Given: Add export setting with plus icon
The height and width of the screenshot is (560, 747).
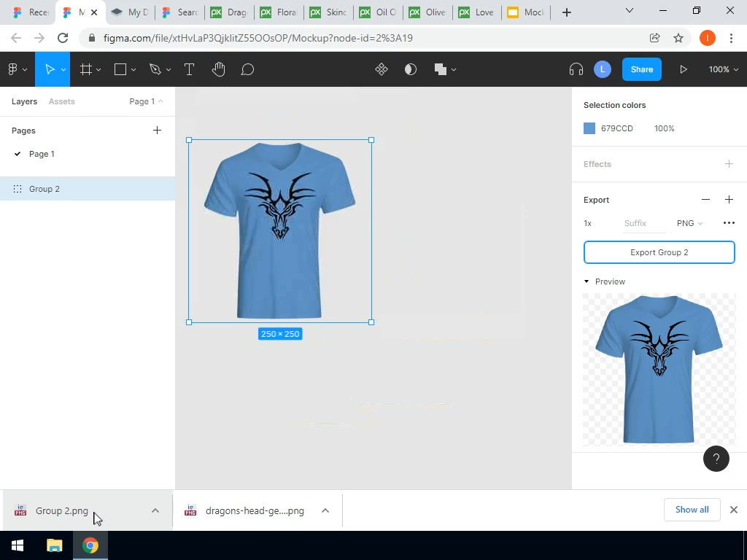Looking at the screenshot, I should coord(729,200).
